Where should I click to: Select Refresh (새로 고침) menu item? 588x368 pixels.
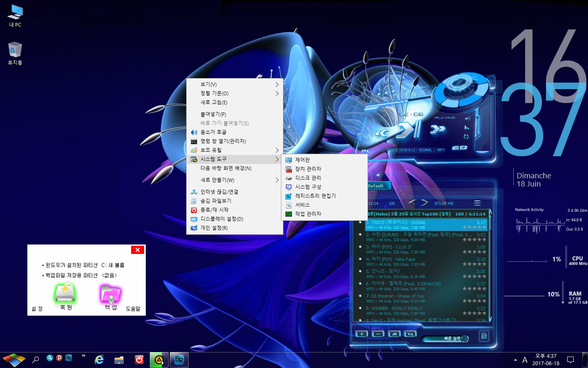(235, 102)
